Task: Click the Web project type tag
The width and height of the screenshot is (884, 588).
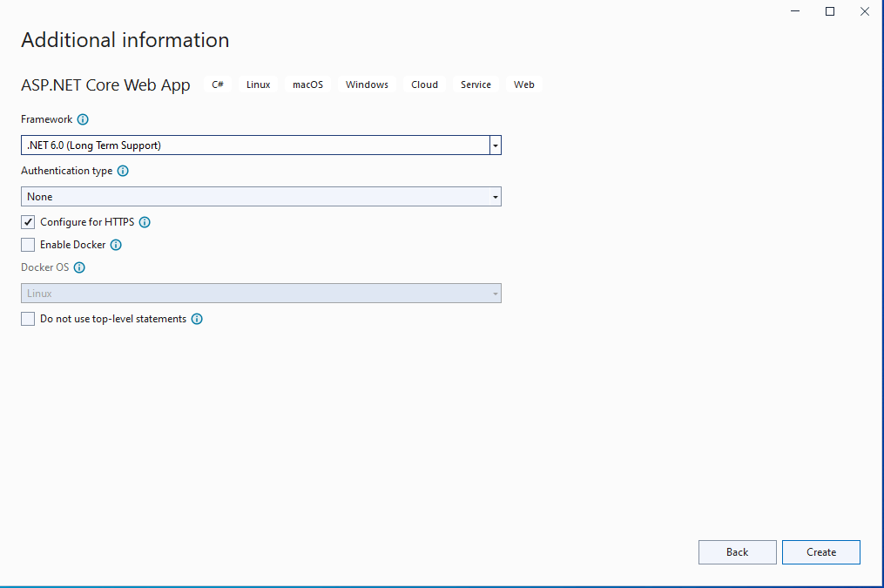Action: tap(523, 84)
